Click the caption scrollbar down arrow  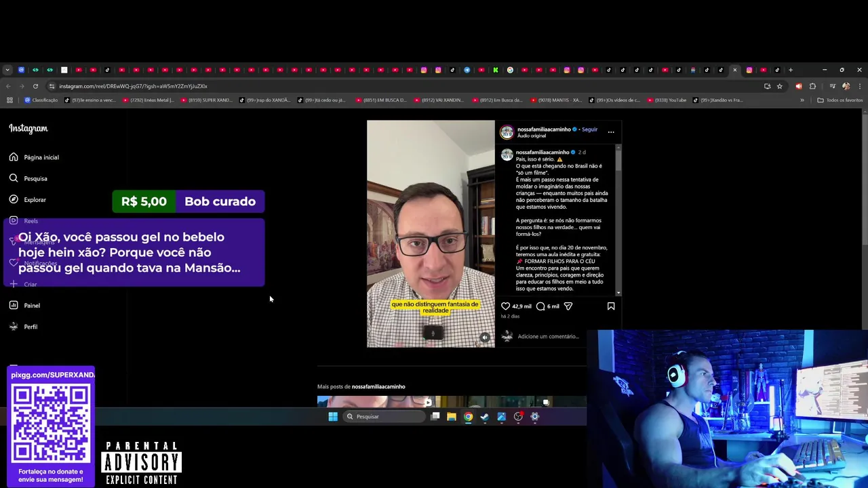point(618,293)
